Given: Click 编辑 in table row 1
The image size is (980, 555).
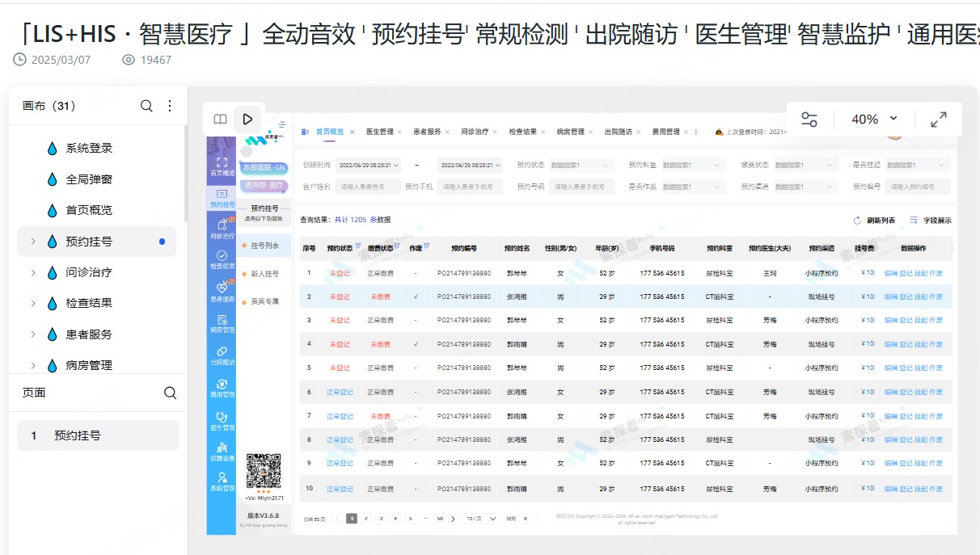Looking at the screenshot, I should pyautogui.click(x=890, y=273).
